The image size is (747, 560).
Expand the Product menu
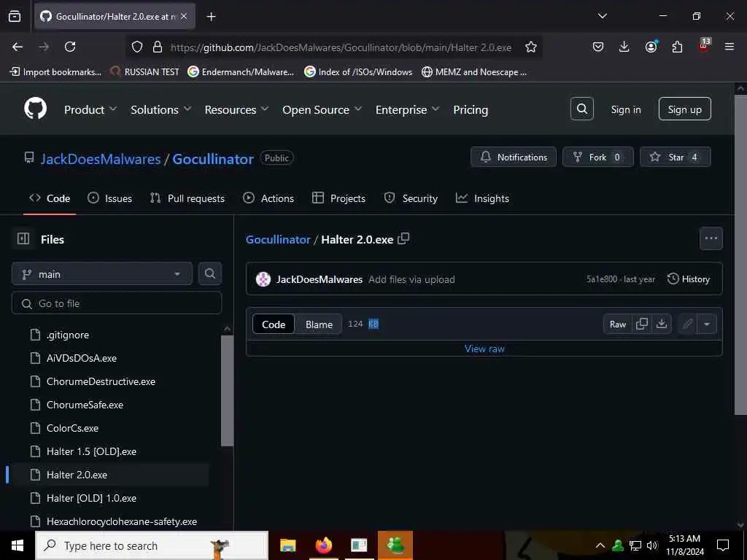[90, 109]
